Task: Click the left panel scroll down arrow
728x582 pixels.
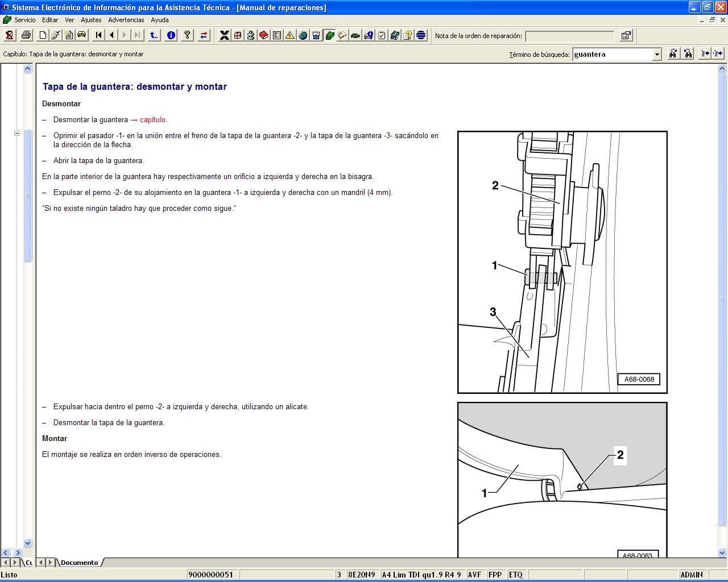Action: coord(27,543)
